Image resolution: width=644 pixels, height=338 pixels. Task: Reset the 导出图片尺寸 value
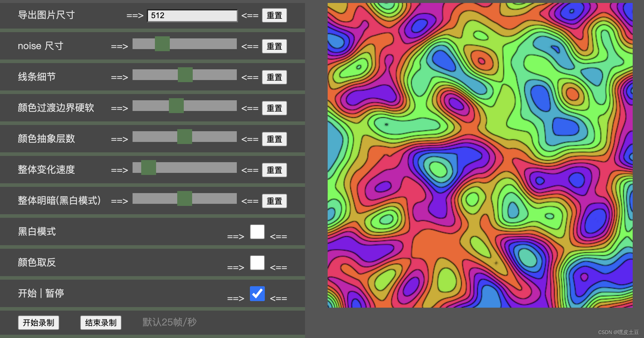point(274,15)
